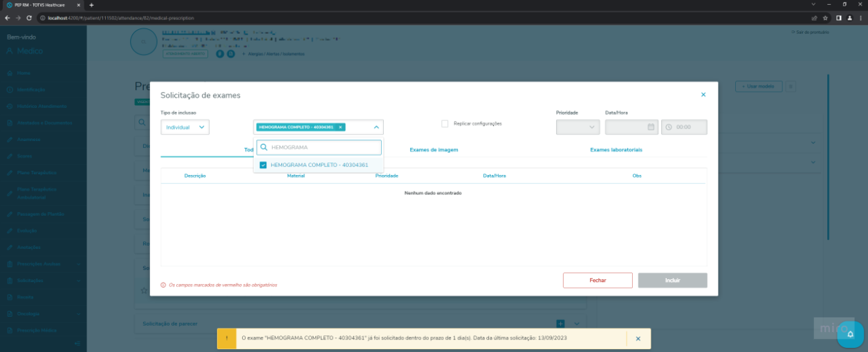Close the PEP RM - TOTVS Healthcare tab

(80, 5)
